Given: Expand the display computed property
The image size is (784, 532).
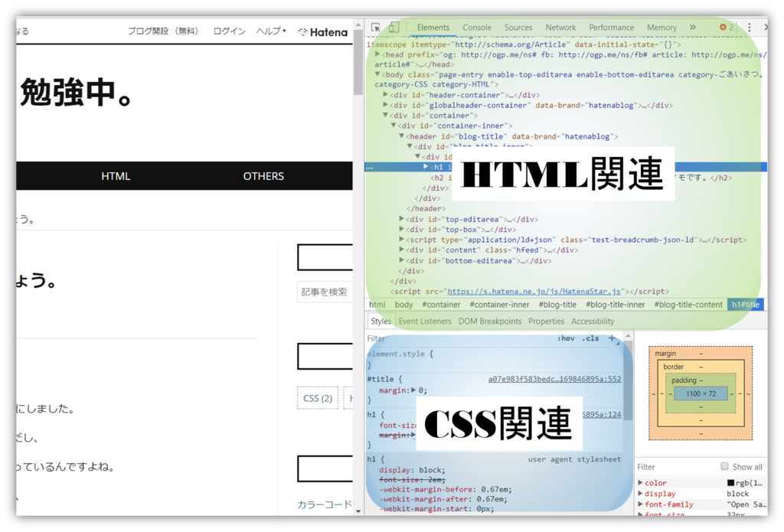Looking at the screenshot, I should pyautogui.click(x=641, y=494).
